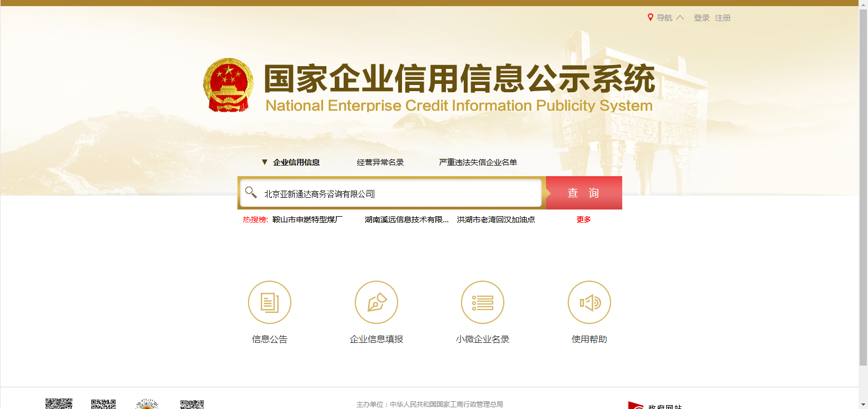Open hot search 洪湖市老湾回汉加油点
The height and width of the screenshot is (409, 868).
[x=496, y=220]
